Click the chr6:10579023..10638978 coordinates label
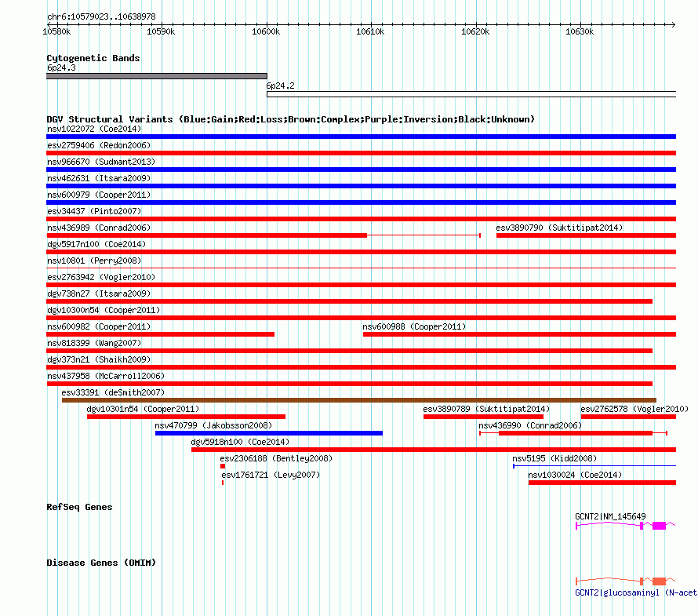The width and height of the screenshot is (698, 616). pos(101,16)
